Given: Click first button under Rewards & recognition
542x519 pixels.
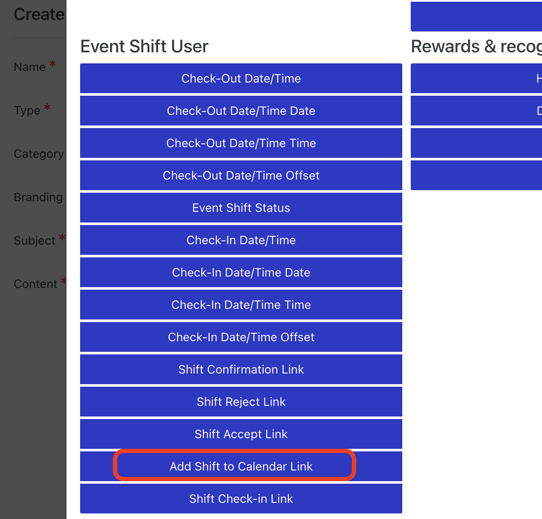Looking at the screenshot, I should pos(476,78).
